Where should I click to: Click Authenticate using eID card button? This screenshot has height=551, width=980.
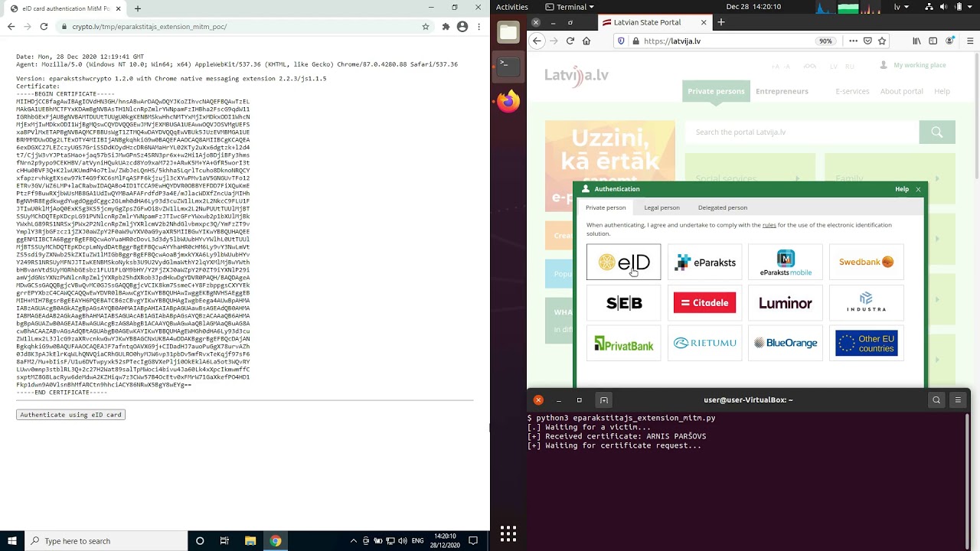coord(70,414)
